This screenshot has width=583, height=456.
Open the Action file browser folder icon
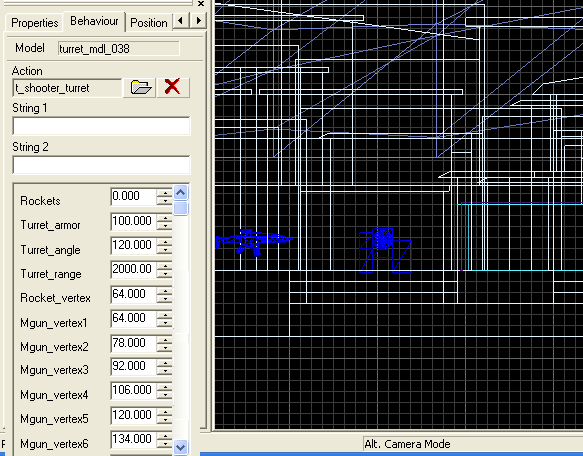click(x=139, y=87)
